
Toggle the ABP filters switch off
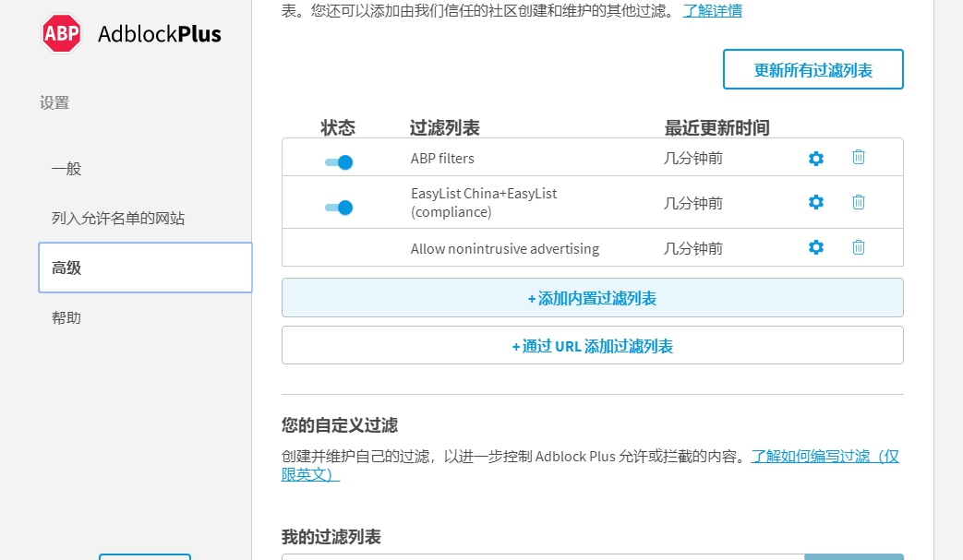(339, 162)
